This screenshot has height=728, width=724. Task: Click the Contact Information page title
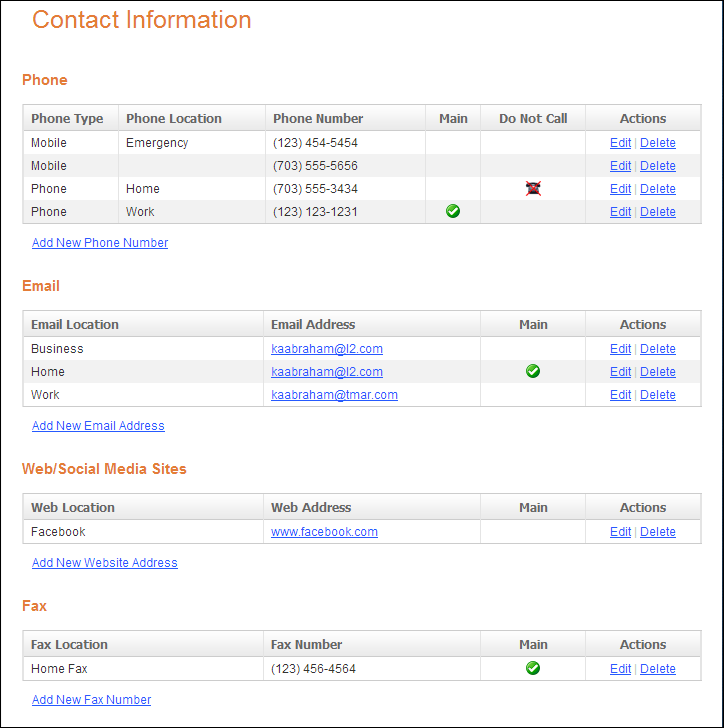click(142, 20)
